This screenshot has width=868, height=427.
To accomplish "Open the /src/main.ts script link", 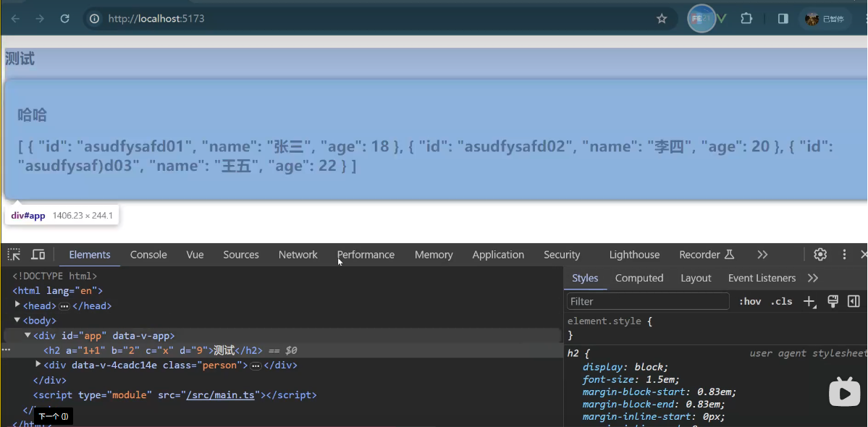I will [220, 395].
